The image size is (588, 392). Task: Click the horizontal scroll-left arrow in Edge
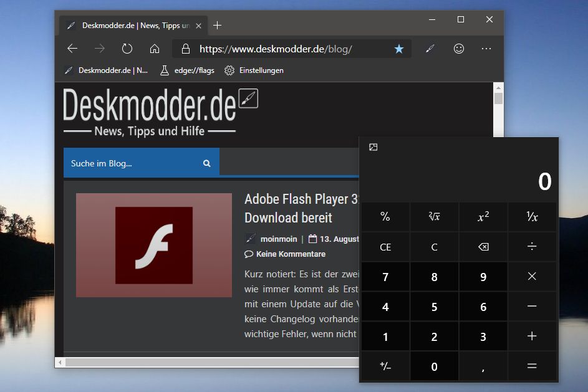point(60,362)
